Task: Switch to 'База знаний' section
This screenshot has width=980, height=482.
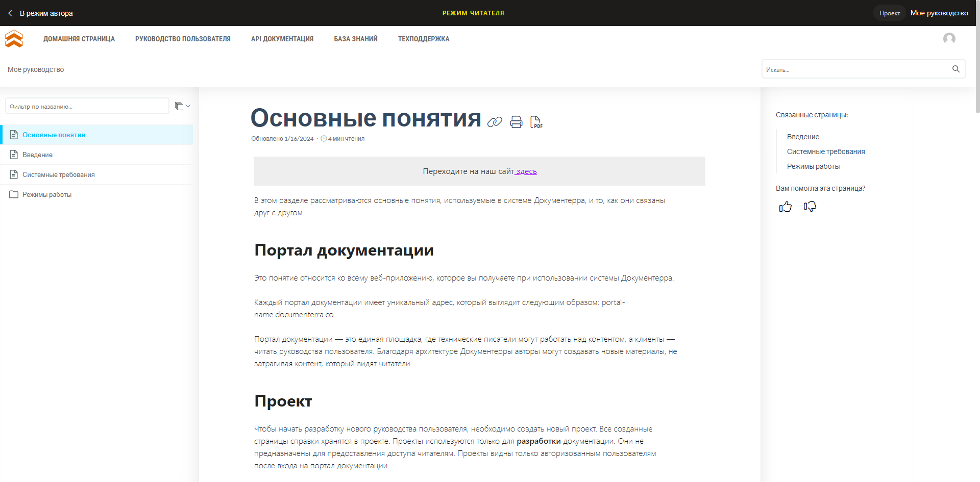Action: coord(356,38)
